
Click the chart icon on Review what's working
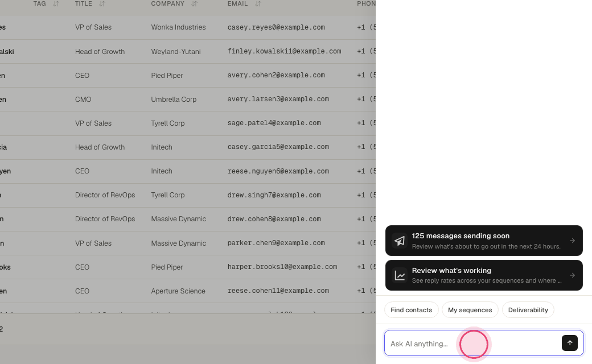tap(400, 275)
